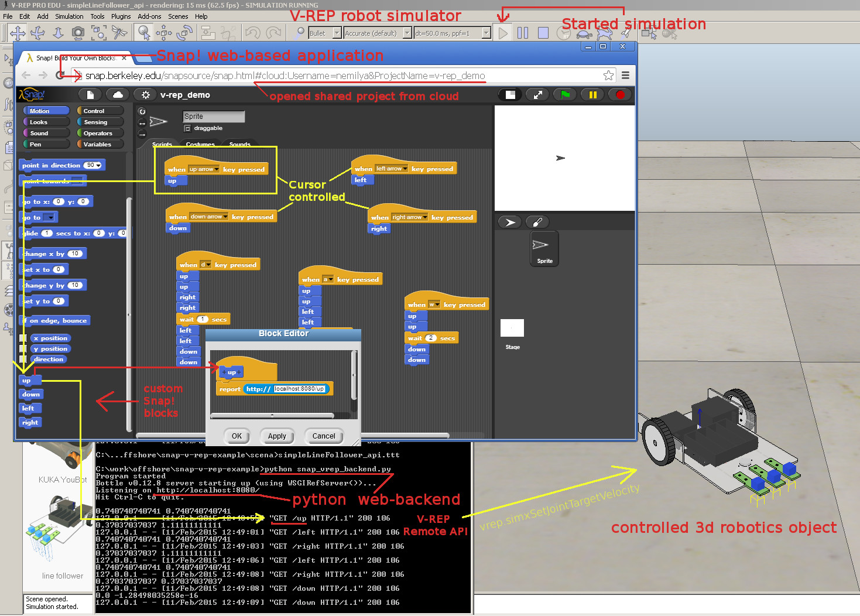Select the Control blocks category
Viewport: 860px width, 616px height.
[x=100, y=111]
